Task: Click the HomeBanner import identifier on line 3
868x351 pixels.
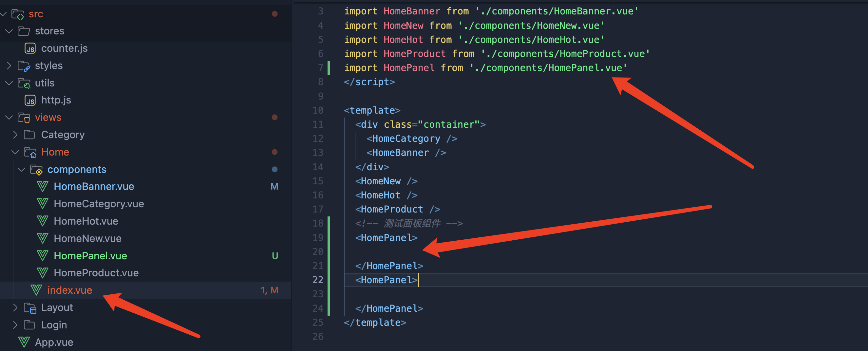Action: (412, 11)
